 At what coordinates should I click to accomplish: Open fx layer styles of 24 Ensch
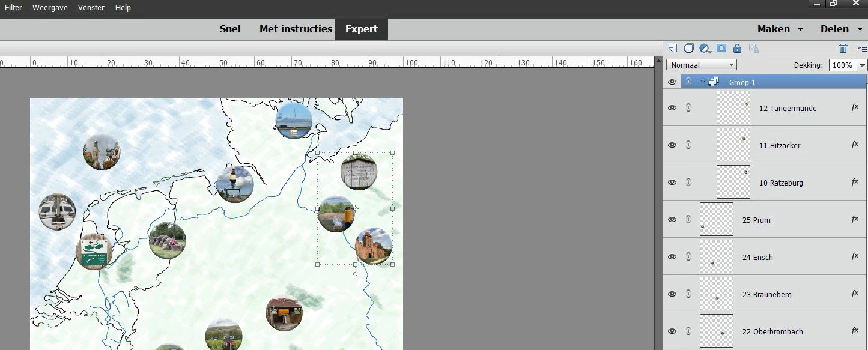(855, 256)
